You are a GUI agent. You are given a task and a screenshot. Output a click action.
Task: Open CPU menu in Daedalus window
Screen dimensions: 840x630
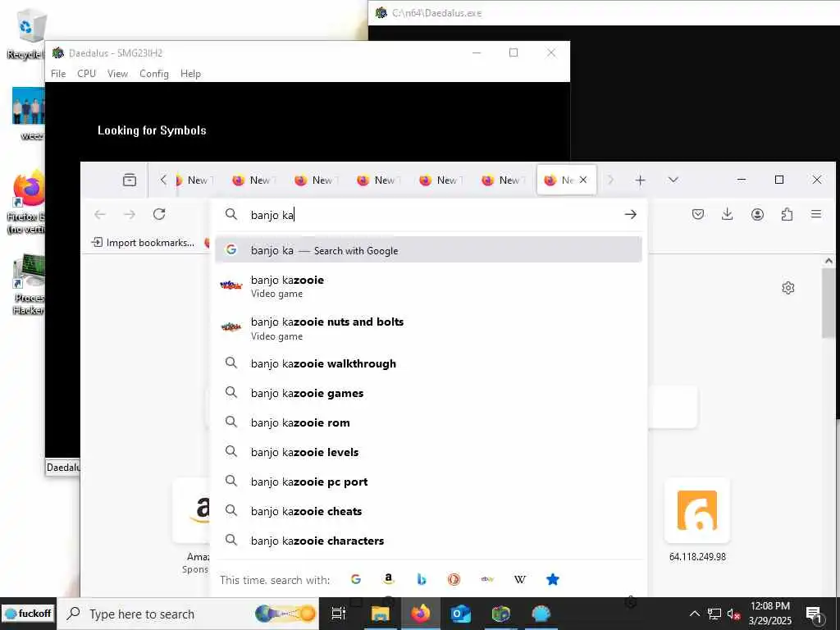(86, 73)
